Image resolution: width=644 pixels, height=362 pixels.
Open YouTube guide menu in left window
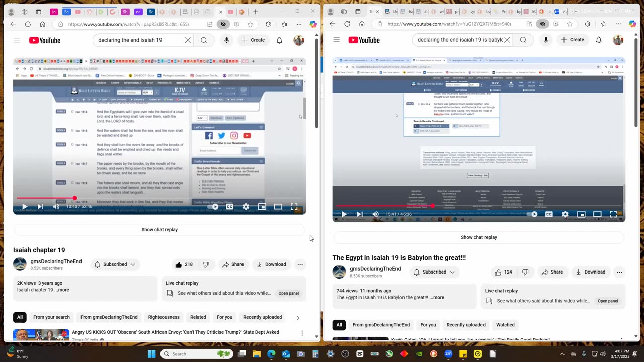(x=17, y=40)
